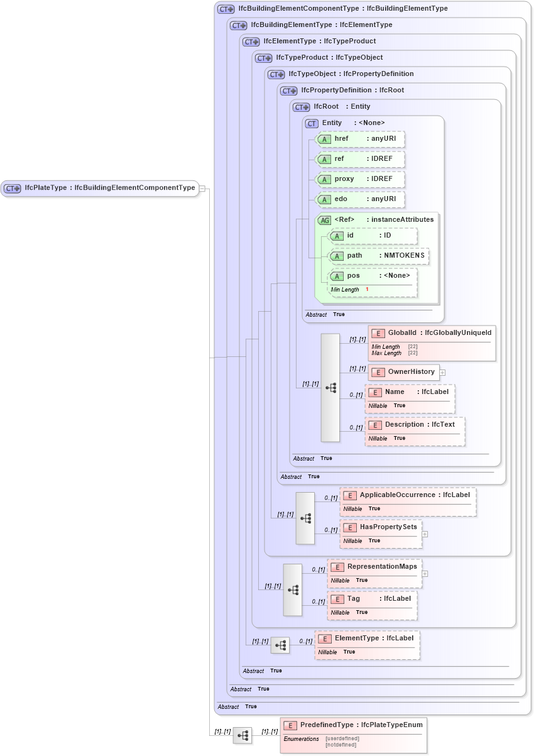Select the Name : IfcLabel element box
Image resolution: width=534 pixels, height=756 pixels.
(x=409, y=398)
